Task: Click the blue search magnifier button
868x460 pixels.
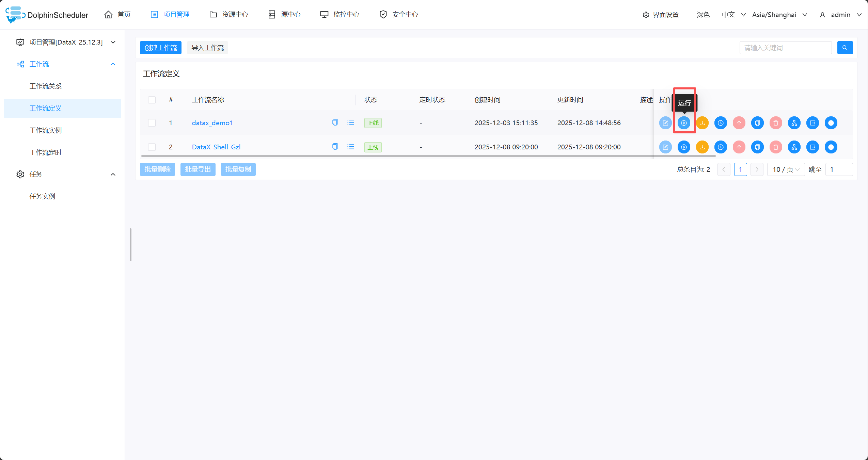Action: pyautogui.click(x=845, y=48)
